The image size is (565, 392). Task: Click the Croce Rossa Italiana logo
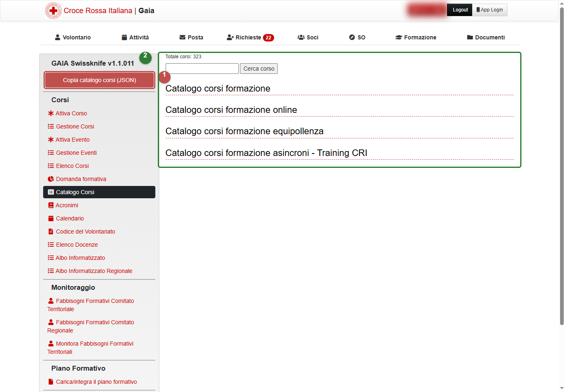coord(53,11)
